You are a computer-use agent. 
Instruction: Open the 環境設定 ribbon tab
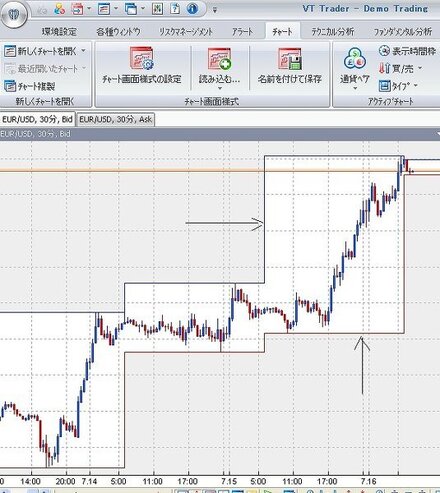point(59,32)
